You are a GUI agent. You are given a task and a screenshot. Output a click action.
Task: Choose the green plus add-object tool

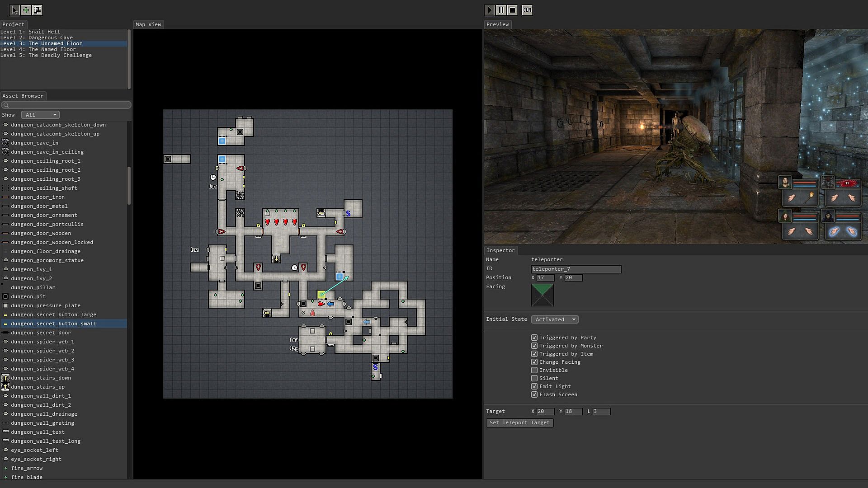tap(26, 10)
